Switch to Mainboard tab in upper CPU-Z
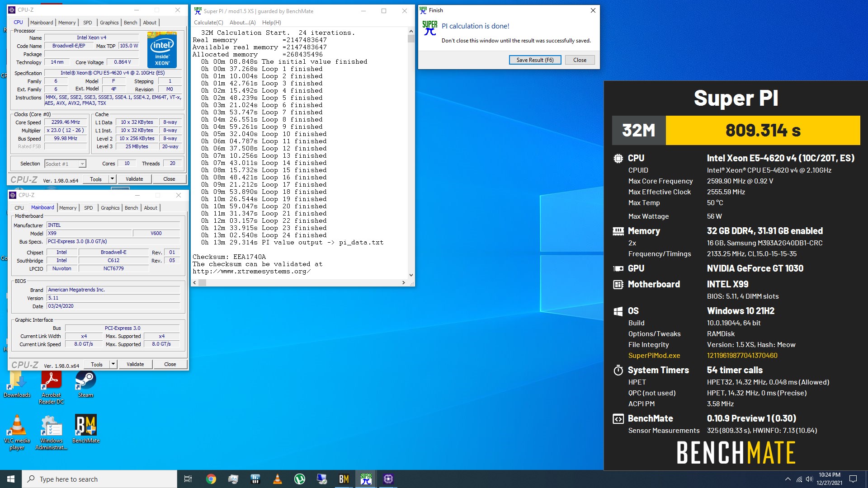The image size is (868, 488). pyautogui.click(x=42, y=23)
